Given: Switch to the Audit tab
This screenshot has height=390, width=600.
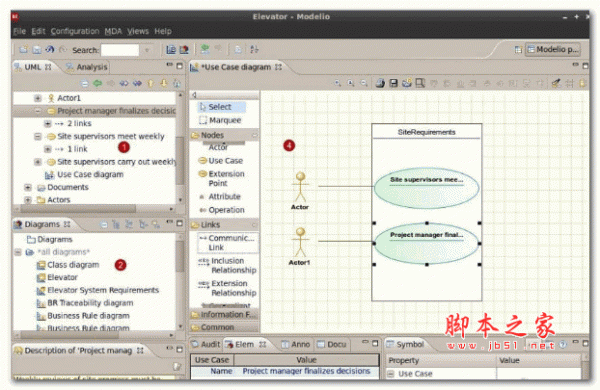Looking at the screenshot, I should coord(206,344).
